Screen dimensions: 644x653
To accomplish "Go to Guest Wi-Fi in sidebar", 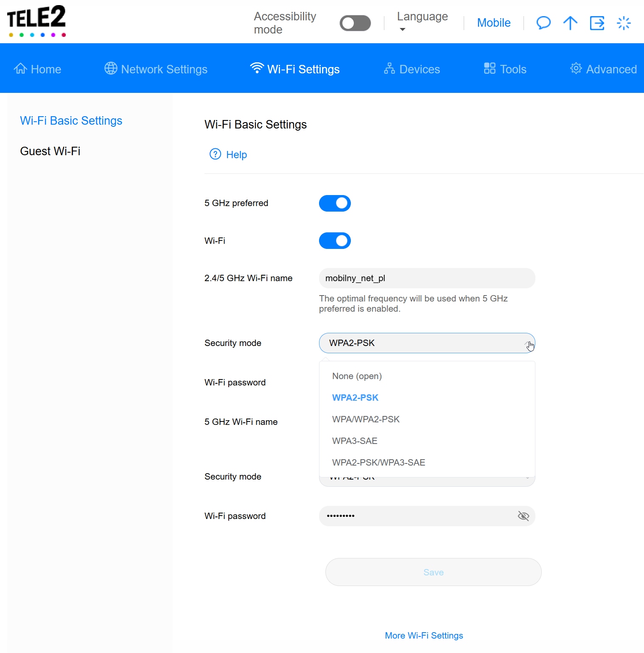I will pos(50,151).
